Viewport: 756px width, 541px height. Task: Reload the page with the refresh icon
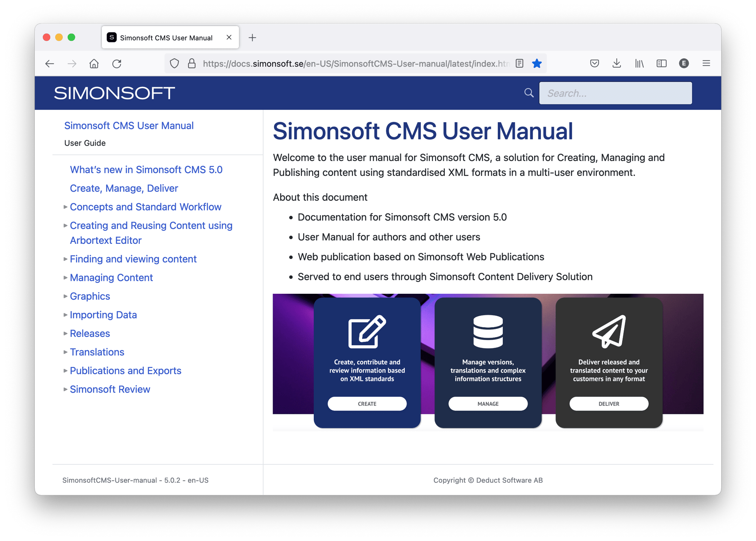click(117, 64)
